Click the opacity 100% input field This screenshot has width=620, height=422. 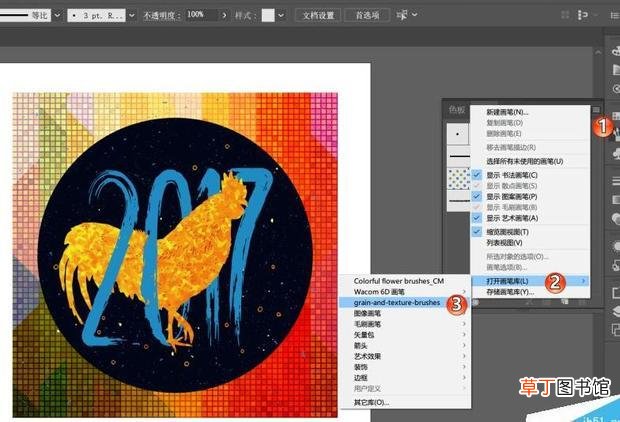(201, 15)
